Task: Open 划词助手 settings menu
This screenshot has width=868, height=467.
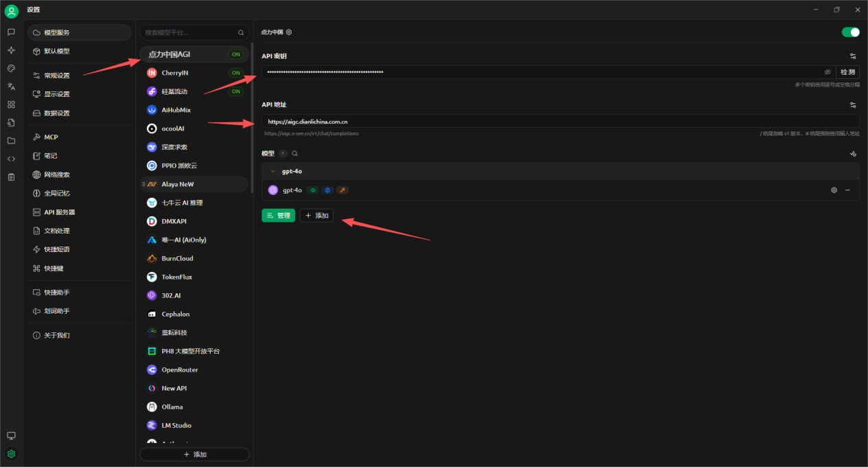Action: coord(80,311)
